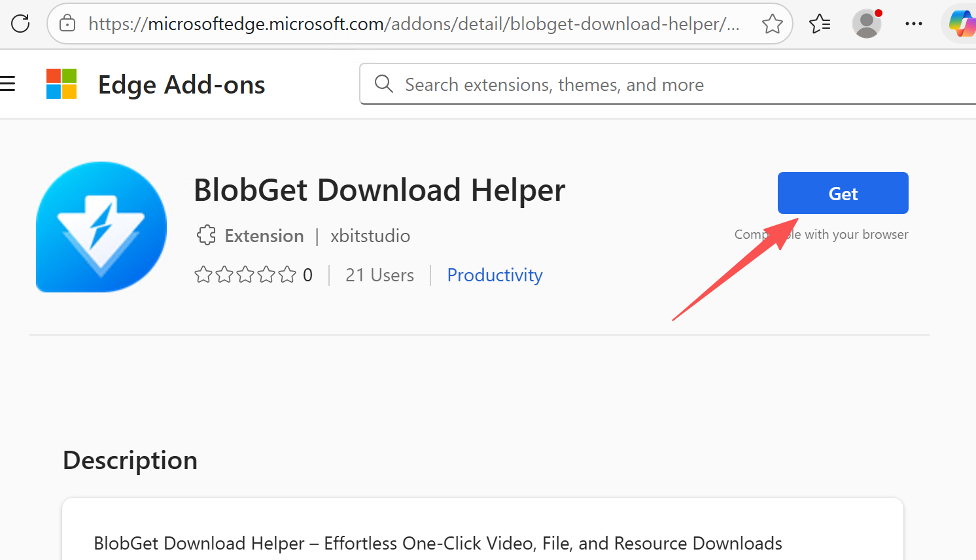Click the Copilot icon in the toolbar
The width and height of the screenshot is (976, 560).
point(962,24)
